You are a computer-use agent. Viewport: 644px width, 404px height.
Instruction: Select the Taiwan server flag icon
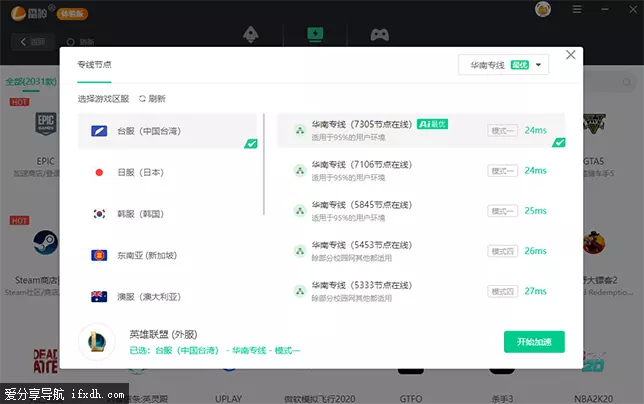[99, 131]
